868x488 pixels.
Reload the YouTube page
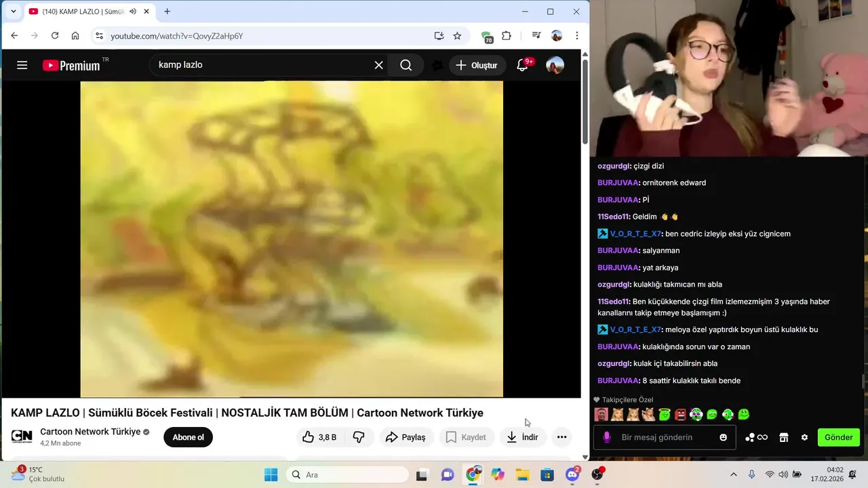tap(55, 36)
